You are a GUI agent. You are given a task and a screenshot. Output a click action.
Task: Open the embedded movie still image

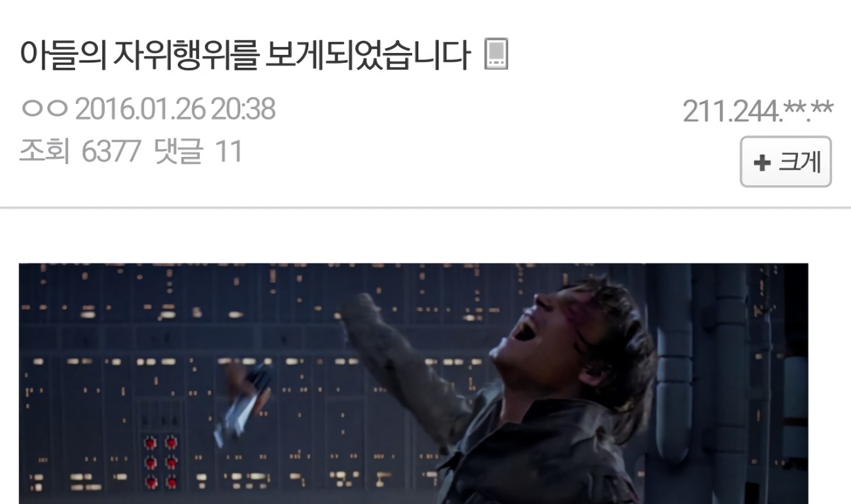(414, 384)
